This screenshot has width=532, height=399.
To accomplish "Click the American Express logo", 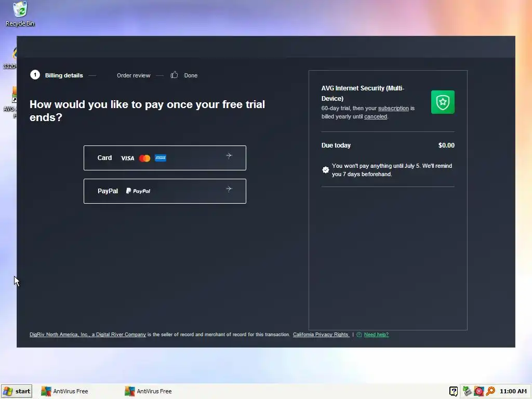I will click(161, 158).
